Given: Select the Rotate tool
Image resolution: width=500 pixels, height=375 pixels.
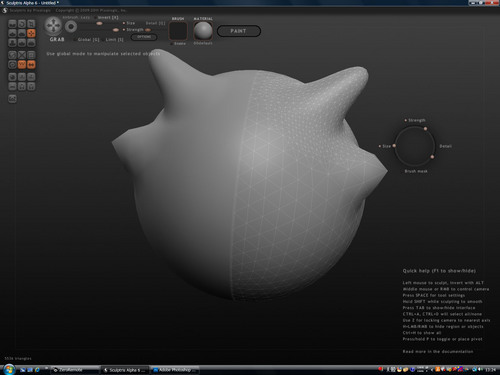Looking at the screenshot, I should click(x=22, y=24).
